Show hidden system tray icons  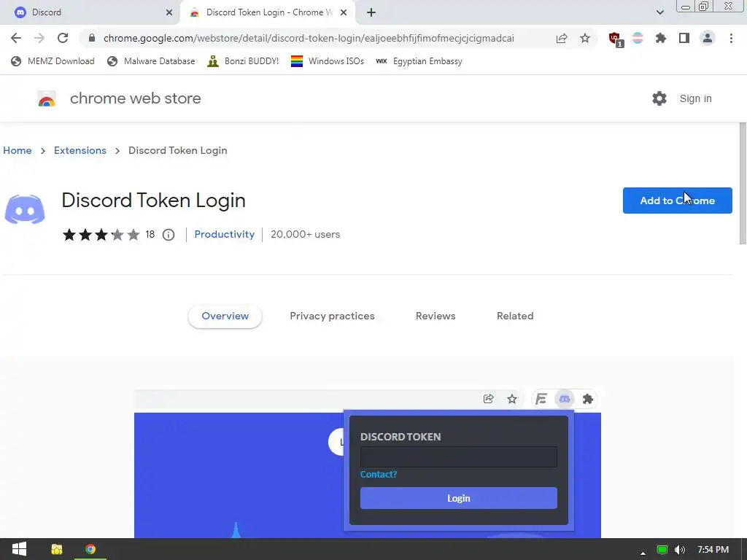coord(643,553)
